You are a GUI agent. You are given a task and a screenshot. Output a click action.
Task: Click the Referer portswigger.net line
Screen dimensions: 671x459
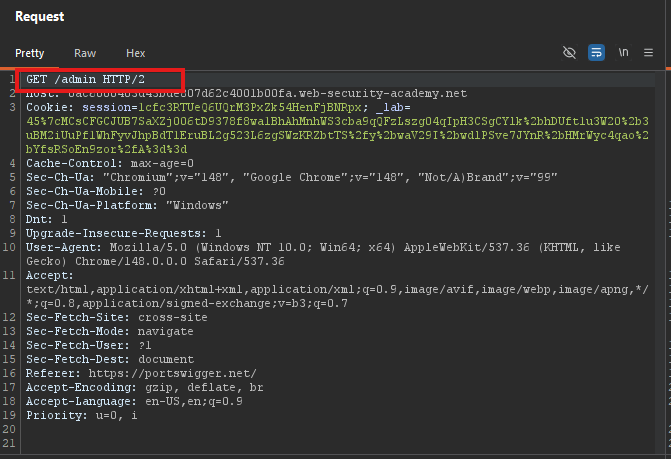[141, 373]
